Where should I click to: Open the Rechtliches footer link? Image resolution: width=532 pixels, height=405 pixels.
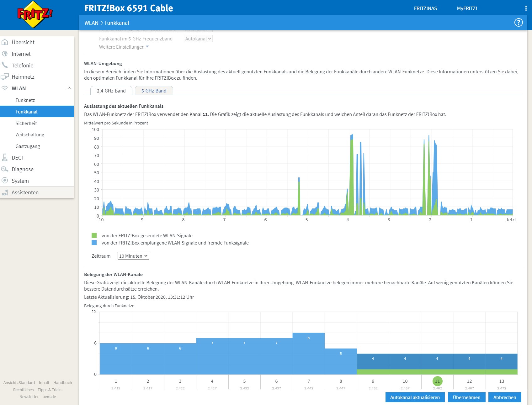(23, 390)
